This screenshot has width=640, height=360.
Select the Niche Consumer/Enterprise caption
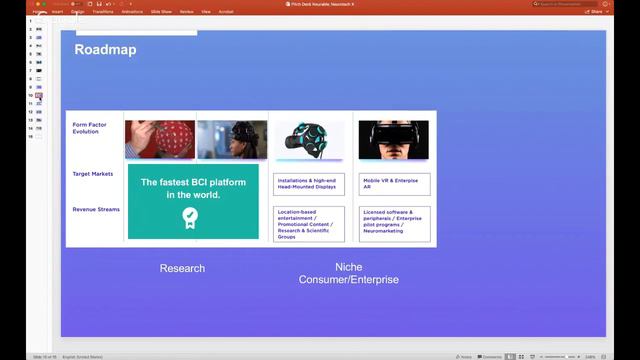click(x=349, y=273)
